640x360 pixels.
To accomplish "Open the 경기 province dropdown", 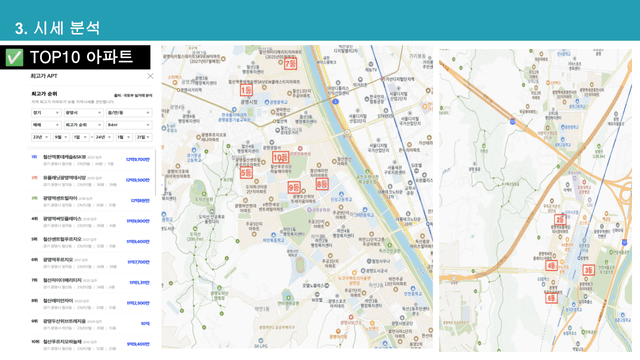I will pyautogui.click(x=46, y=113).
